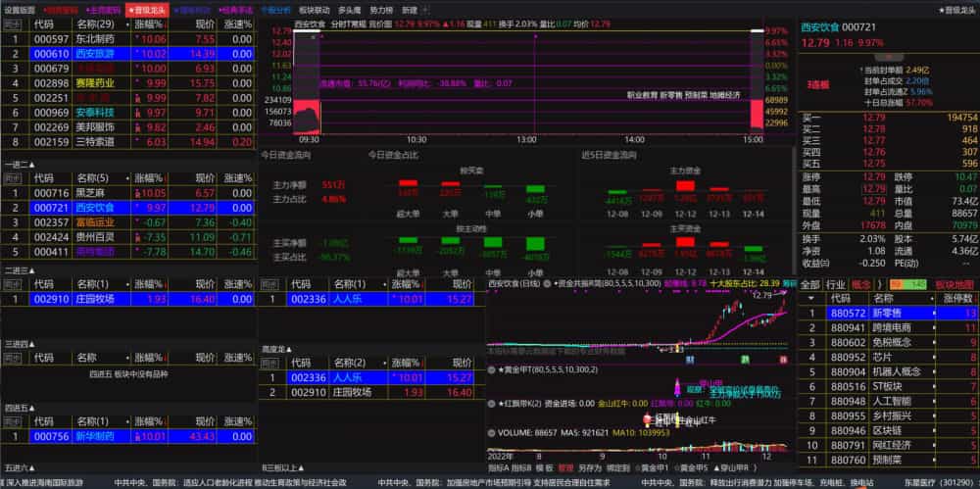980x489 pixels.
Task: Select 概念 sector filter tab
Action: 861,285
